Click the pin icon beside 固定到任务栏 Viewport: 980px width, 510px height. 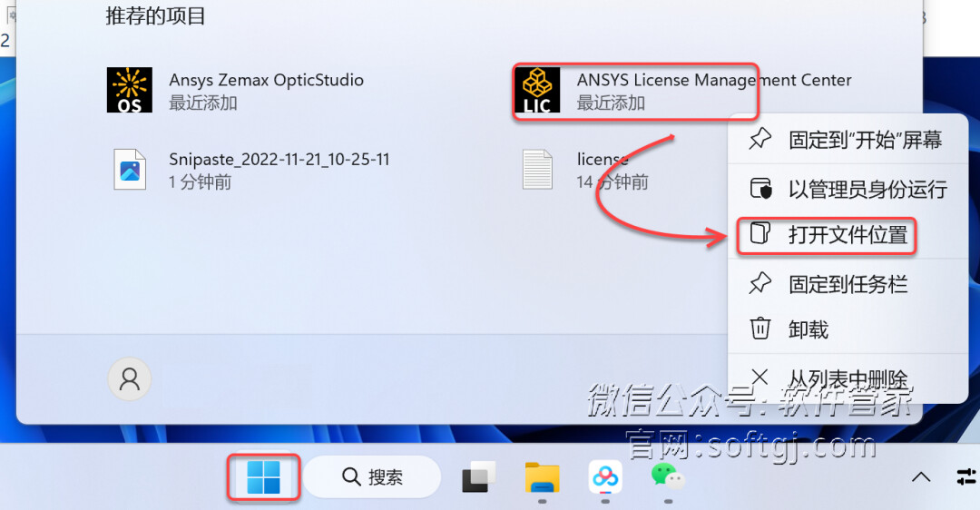[760, 284]
